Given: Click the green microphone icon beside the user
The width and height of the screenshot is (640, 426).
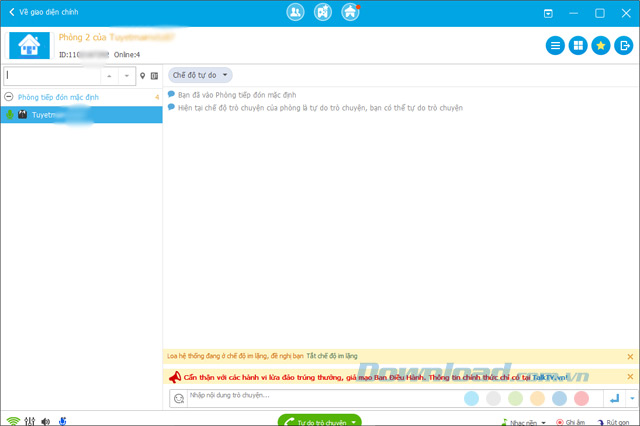Looking at the screenshot, I should click(9, 115).
